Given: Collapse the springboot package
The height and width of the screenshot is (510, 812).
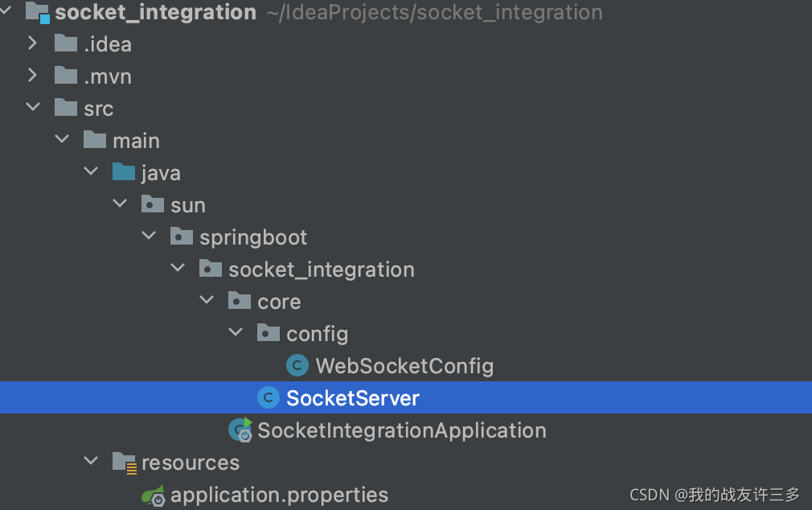Looking at the screenshot, I should tap(149, 237).
